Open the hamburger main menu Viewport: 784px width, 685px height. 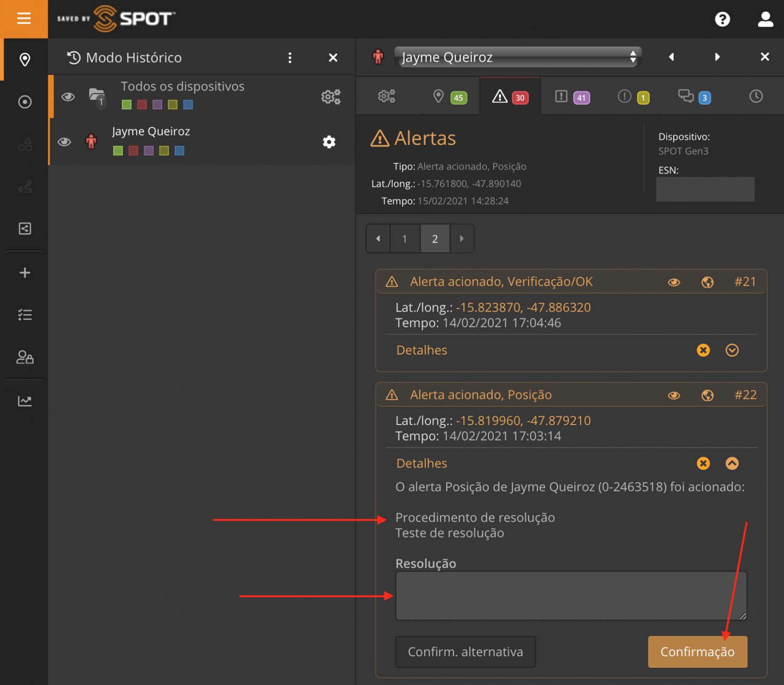tap(24, 19)
